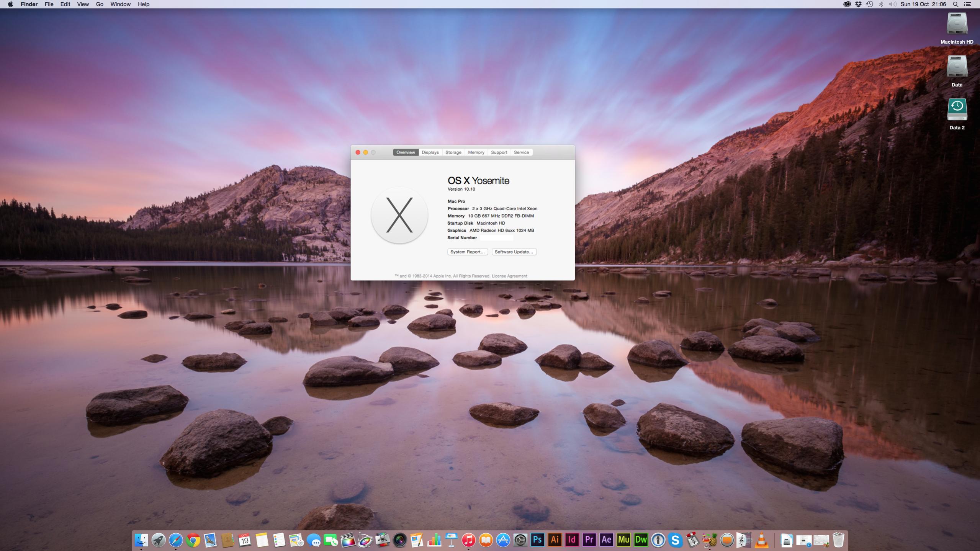Switch to the Storage tab
Viewport: 980px width, 551px height.
click(x=453, y=152)
